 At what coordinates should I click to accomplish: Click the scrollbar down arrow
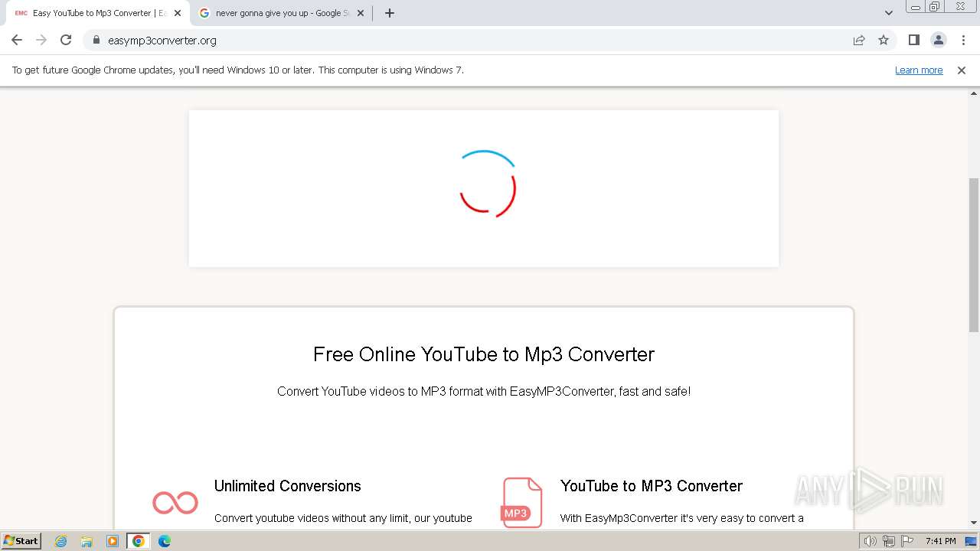[974, 523]
